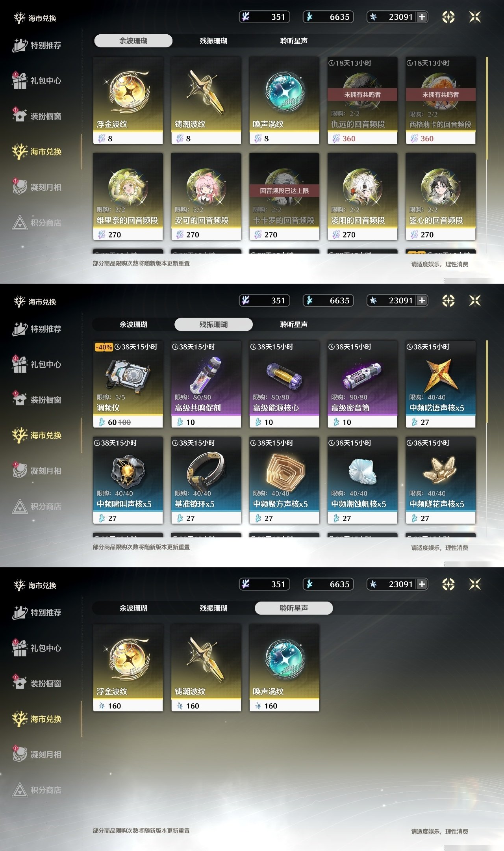Click the highlighted 聆听星声 tab
Image resolution: width=504 pixels, height=851 pixels.
[294, 608]
